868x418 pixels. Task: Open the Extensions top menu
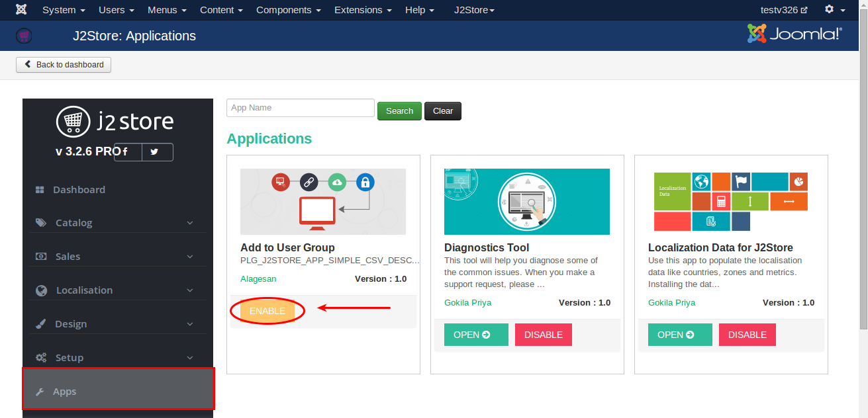pyautogui.click(x=362, y=10)
